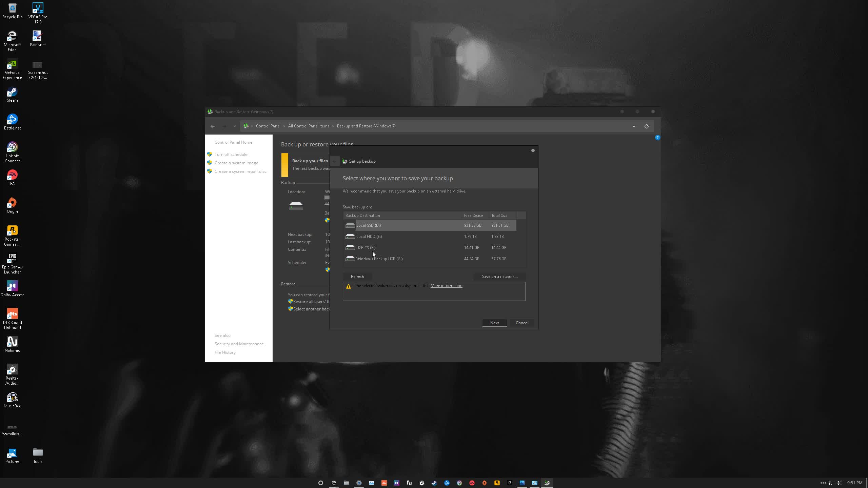Screen dimensions: 868x488
Task: Expand the address bar history dropdown
Action: [634, 126]
